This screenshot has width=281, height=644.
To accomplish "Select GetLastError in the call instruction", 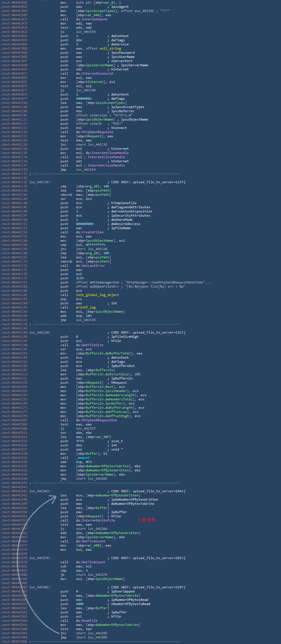I will (x=93, y=266).
